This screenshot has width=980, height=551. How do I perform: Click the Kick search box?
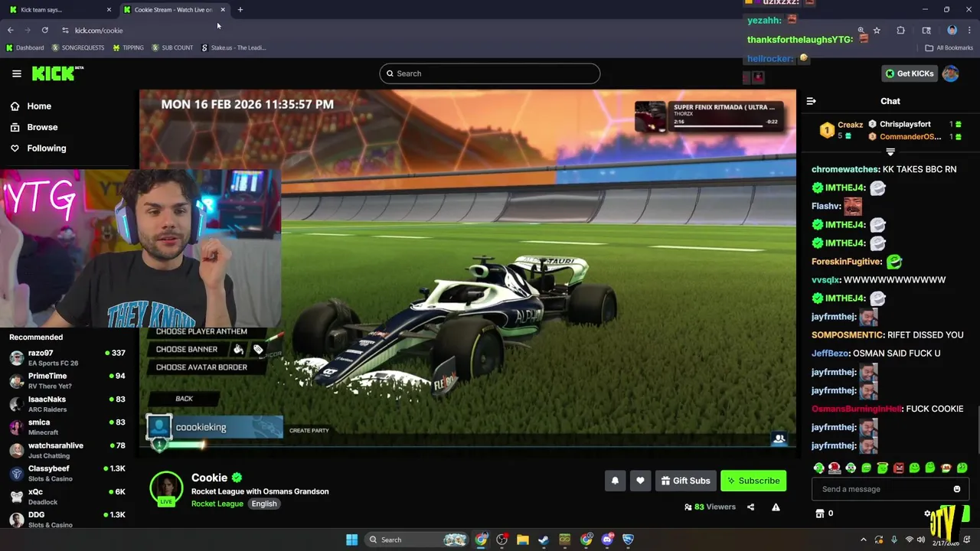(x=490, y=73)
